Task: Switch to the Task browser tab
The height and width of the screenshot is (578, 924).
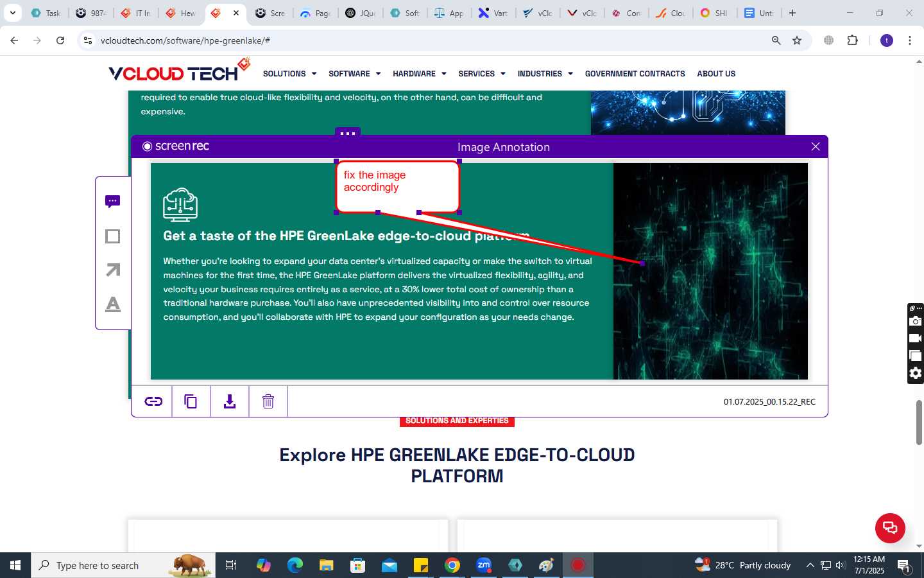Action: (x=46, y=13)
